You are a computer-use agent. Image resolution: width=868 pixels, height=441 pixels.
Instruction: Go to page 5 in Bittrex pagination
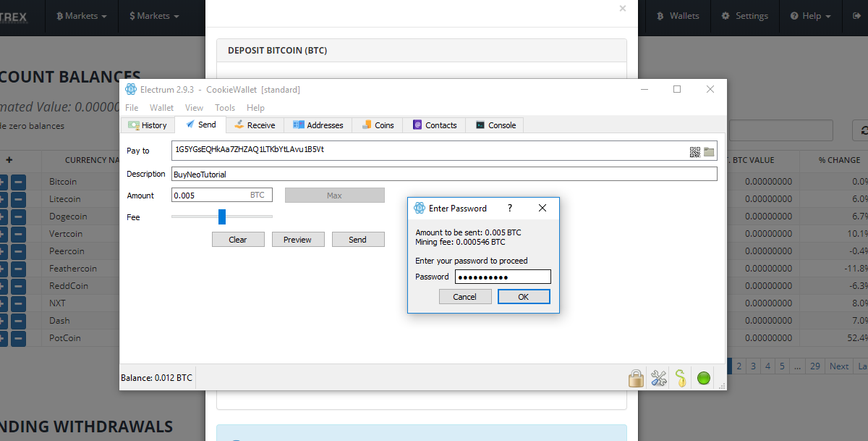pyautogui.click(x=782, y=366)
